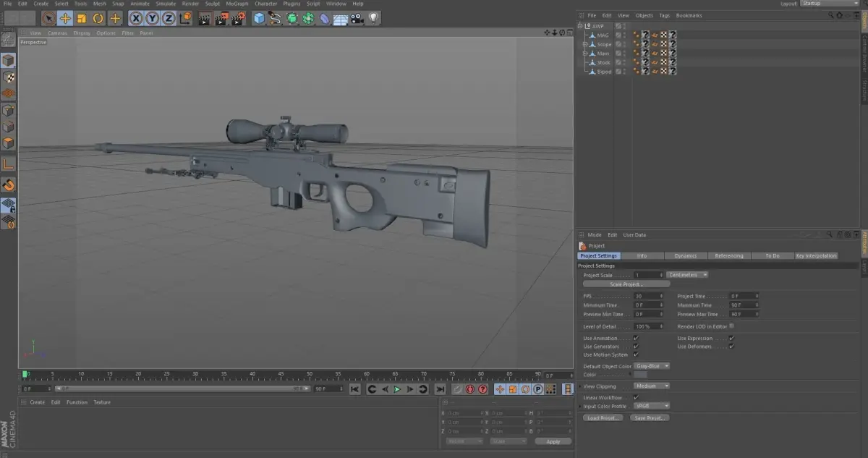This screenshot has height=458, width=868.
Task: Add a Cube primitive object
Action: [x=259, y=18]
